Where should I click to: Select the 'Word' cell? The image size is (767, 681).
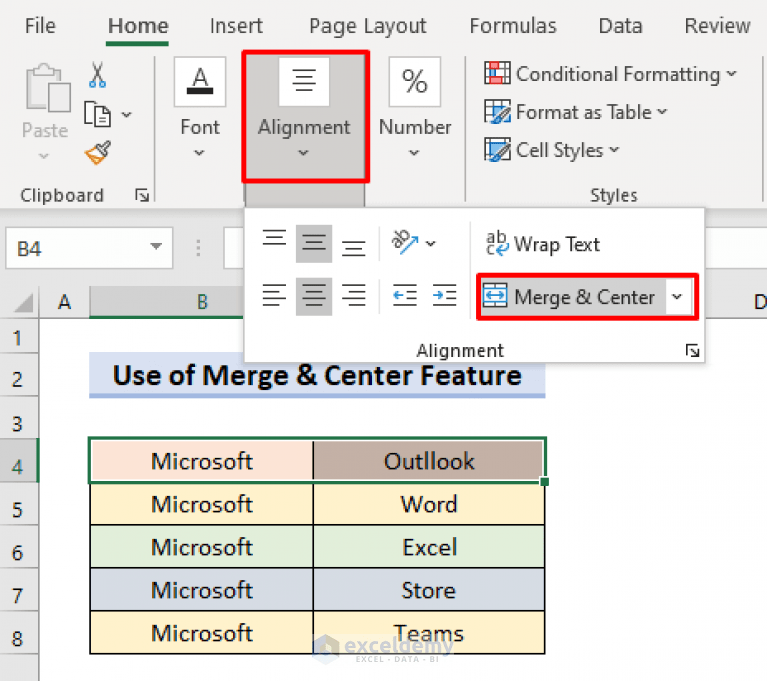click(x=429, y=504)
